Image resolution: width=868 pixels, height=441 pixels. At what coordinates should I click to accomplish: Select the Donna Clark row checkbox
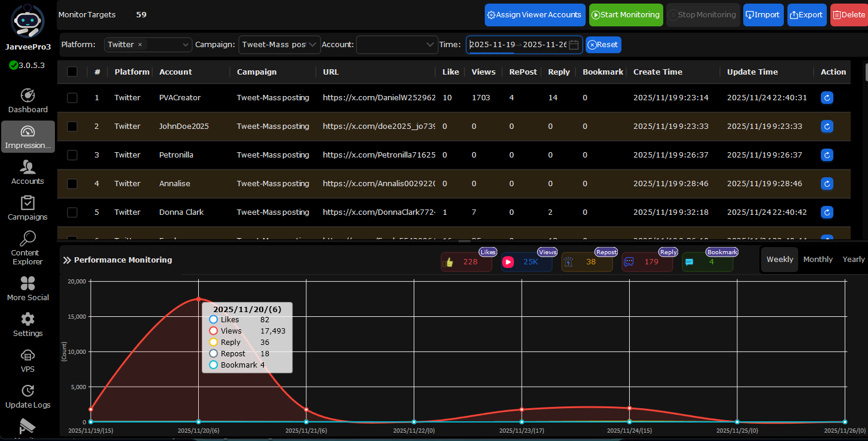click(x=72, y=212)
